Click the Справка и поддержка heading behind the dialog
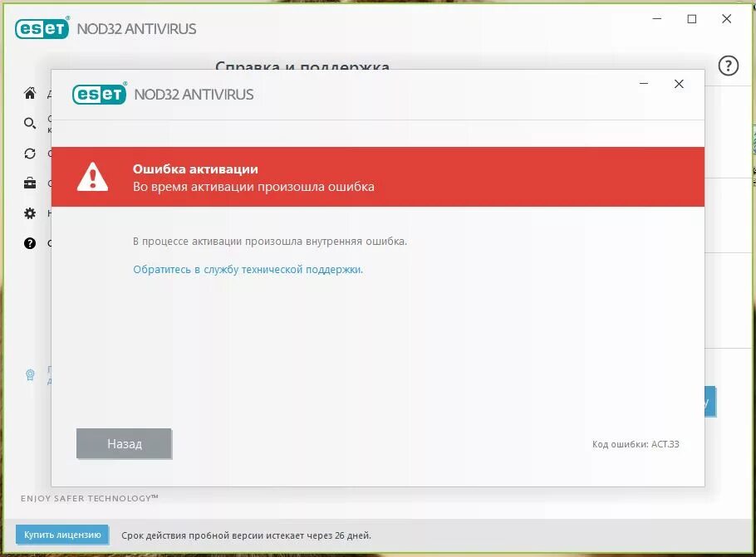 (302, 65)
